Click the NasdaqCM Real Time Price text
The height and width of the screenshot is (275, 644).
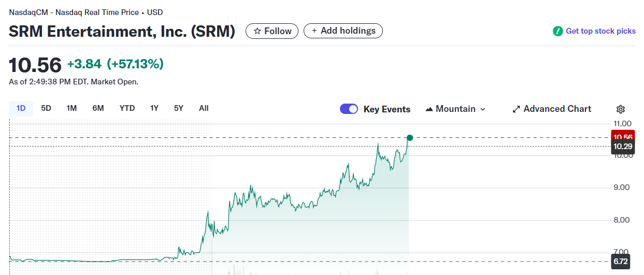pyautogui.click(x=86, y=12)
